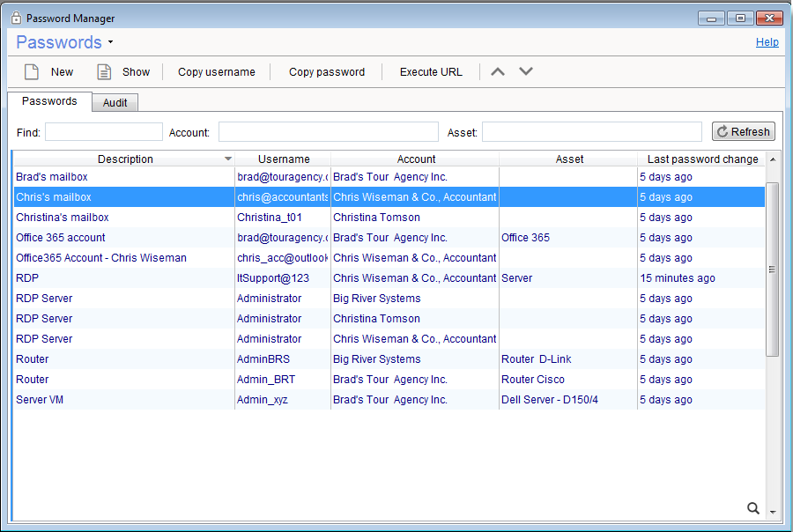Move down with the down chevron arrow
The width and height of the screenshot is (793, 532).
(x=526, y=72)
